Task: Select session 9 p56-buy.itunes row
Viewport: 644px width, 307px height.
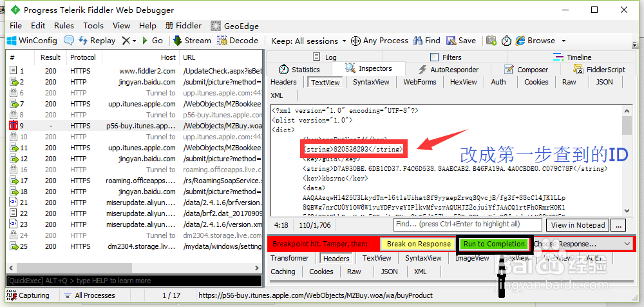Action: pos(135,126)
